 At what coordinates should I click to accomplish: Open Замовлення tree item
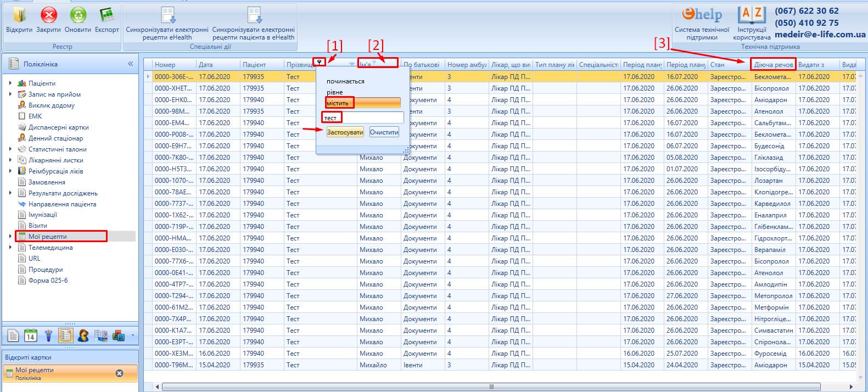[47, 182]
